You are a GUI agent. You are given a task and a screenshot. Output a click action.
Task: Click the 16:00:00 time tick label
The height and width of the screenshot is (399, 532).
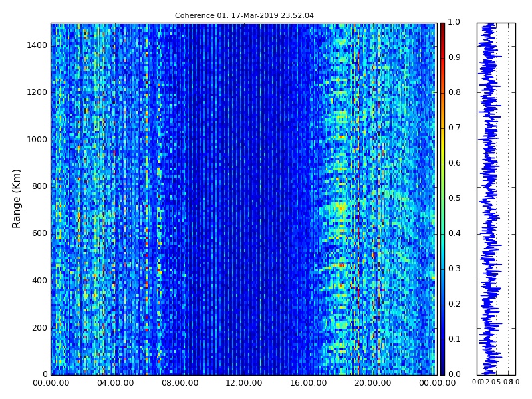[309, 383]
